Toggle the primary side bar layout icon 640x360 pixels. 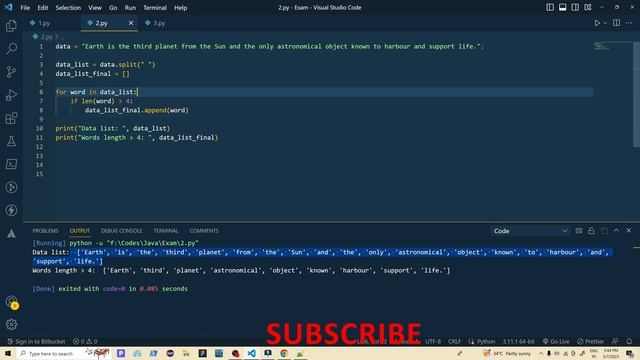pos(550,7)
